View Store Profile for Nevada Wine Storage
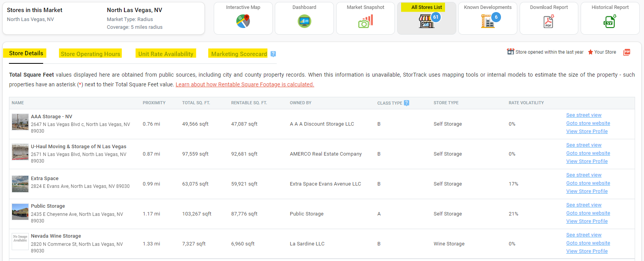644x261 pixels. pyautogui.click(x=587, y=251)
